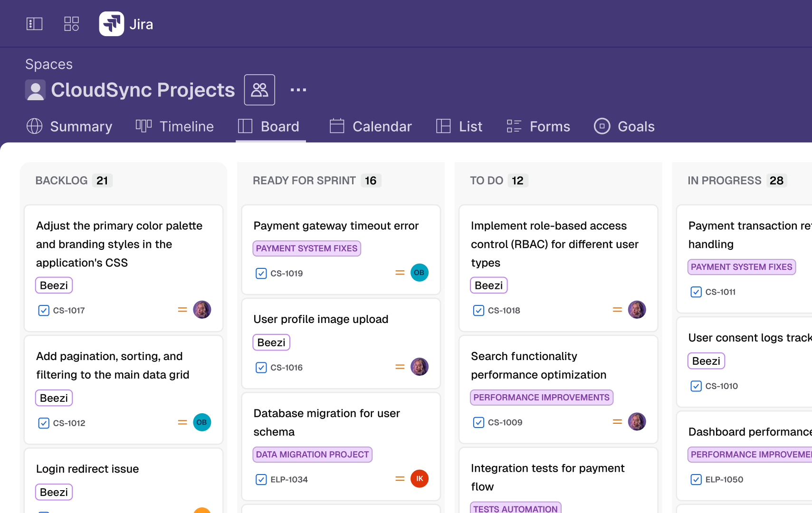Click the task checkbox icon for CS-1016
Viewport: 812px width, 513px height.
pyautogui.click(x=261, y=368)
